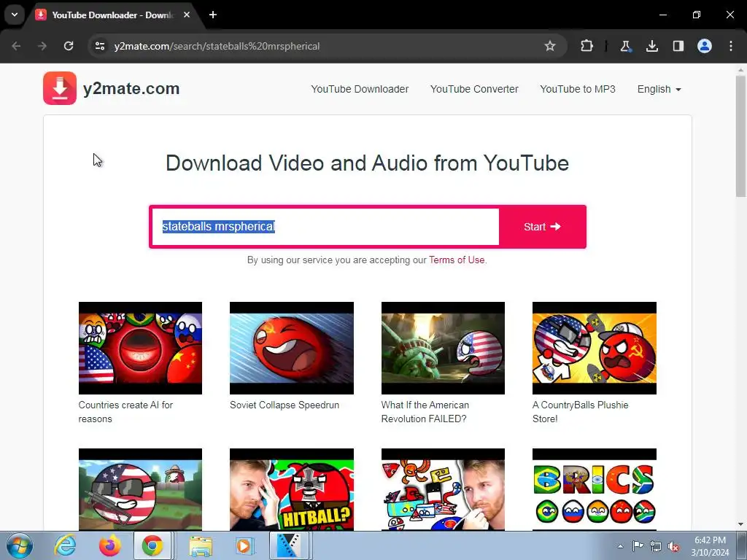Screen dimensions: 747x560
Task: Reload the y2mate page
Action: coord(69,46)
